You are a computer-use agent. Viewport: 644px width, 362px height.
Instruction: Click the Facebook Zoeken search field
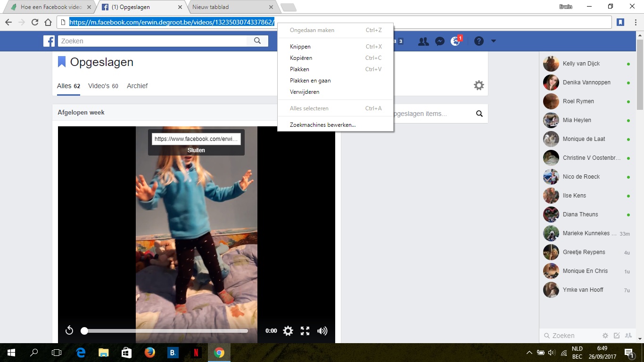[152, 41]
